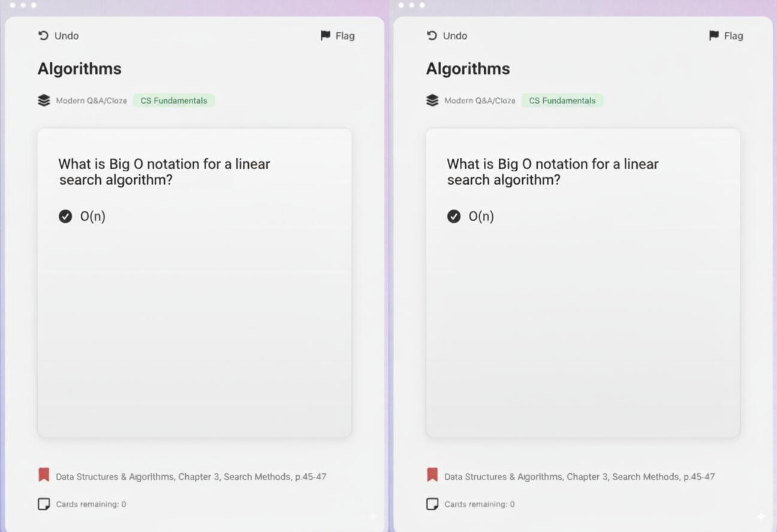Open Modern Q&A/Cloze note type in right window
The image size is (777, 532).
[x=480, y=101]
